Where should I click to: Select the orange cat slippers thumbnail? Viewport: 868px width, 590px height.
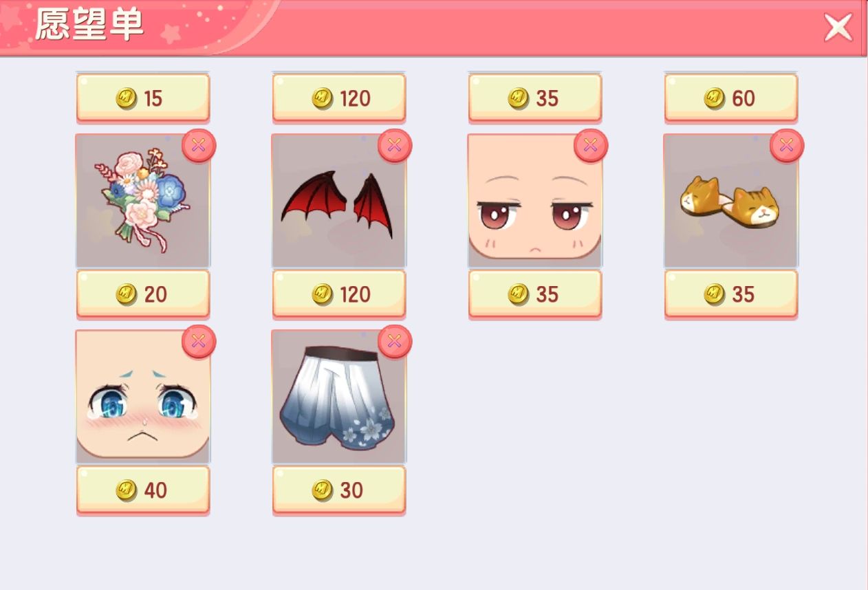[x=731, y=201]
